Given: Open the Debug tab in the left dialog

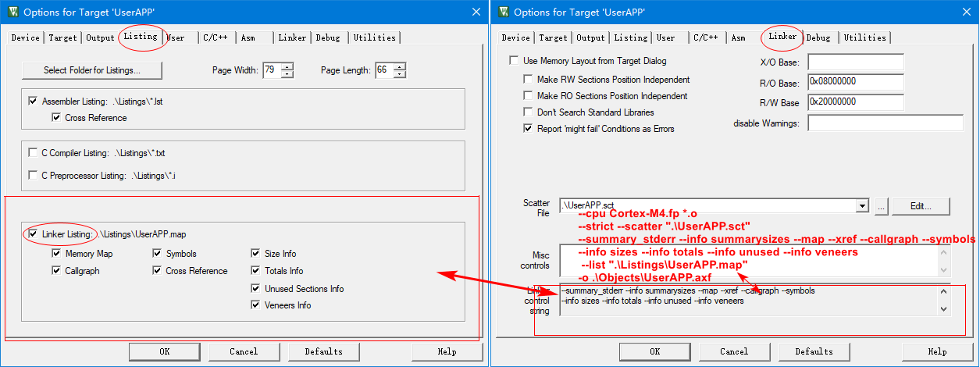Looking at the screenshot, I should pyautogui.click(x=328, y=37).
